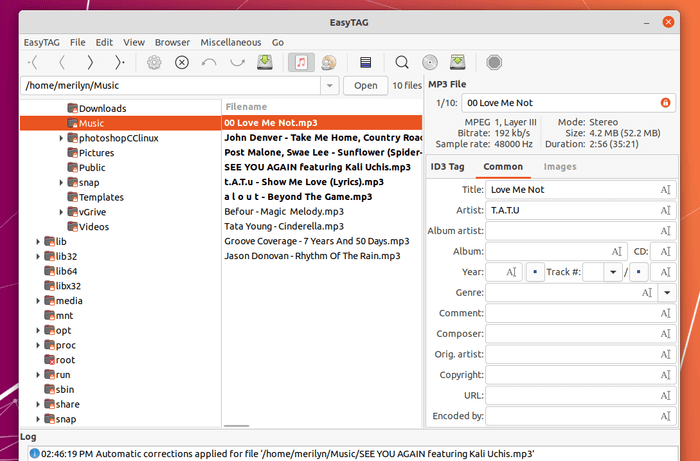This screenshot has height=461, width=700.
Task: Click the Open button
Action: coord(365,85)
